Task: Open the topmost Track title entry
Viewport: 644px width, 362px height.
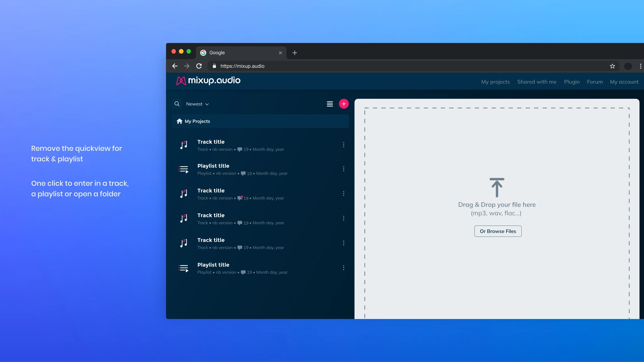Action: 260,145
